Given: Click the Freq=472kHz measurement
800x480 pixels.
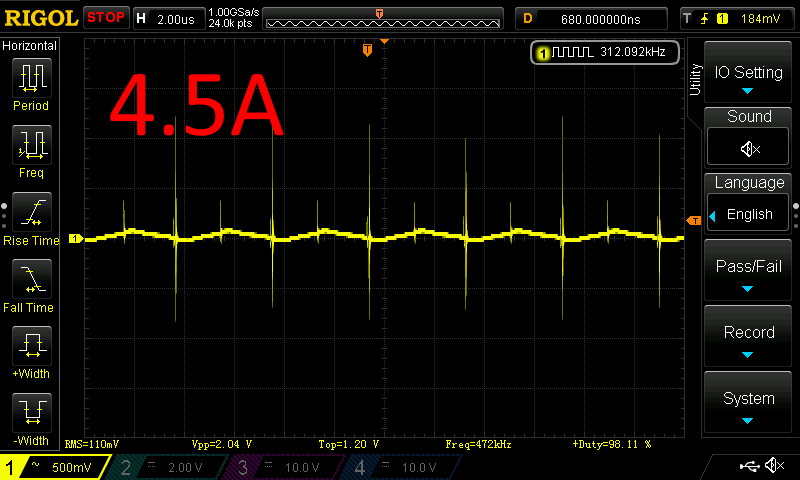Looking at the screenshot, I should (478, 444).
